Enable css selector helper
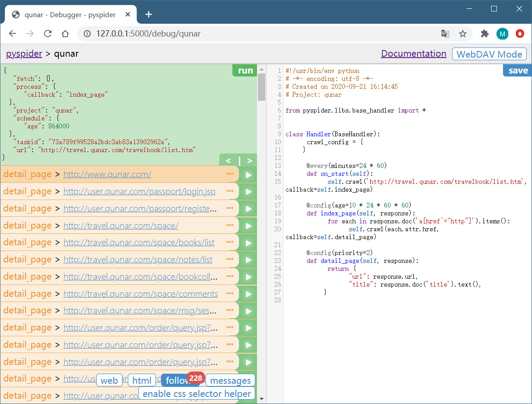This screenshot has width=532, height=404. [197, 393]
